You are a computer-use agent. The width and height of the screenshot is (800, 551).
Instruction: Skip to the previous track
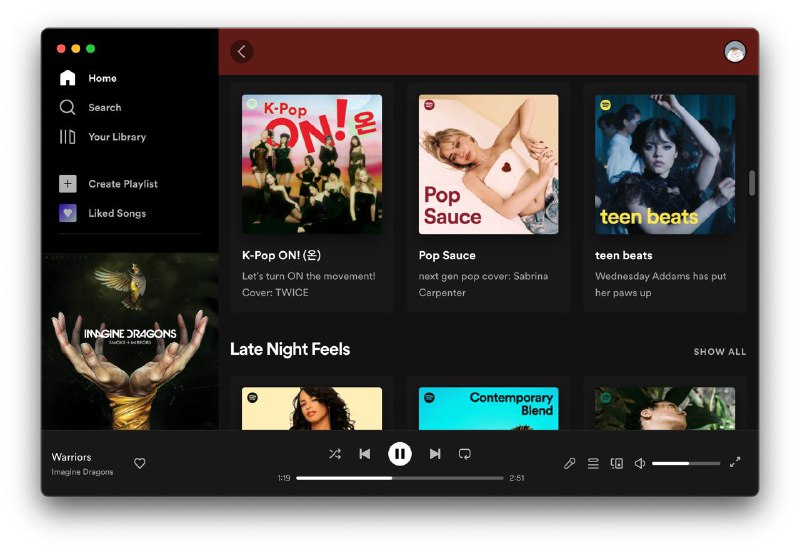pyautogui.click(x=365, y=454)
